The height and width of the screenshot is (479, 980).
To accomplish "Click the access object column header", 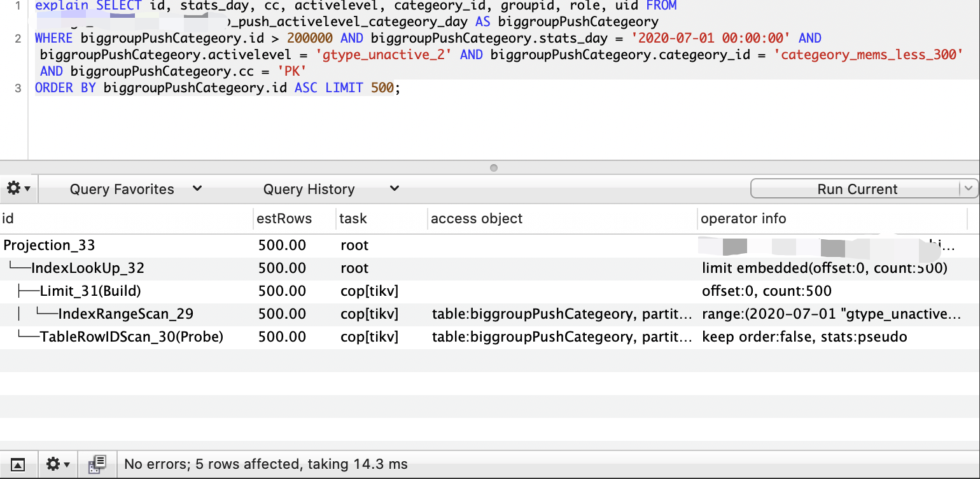I will click(562, 219).
